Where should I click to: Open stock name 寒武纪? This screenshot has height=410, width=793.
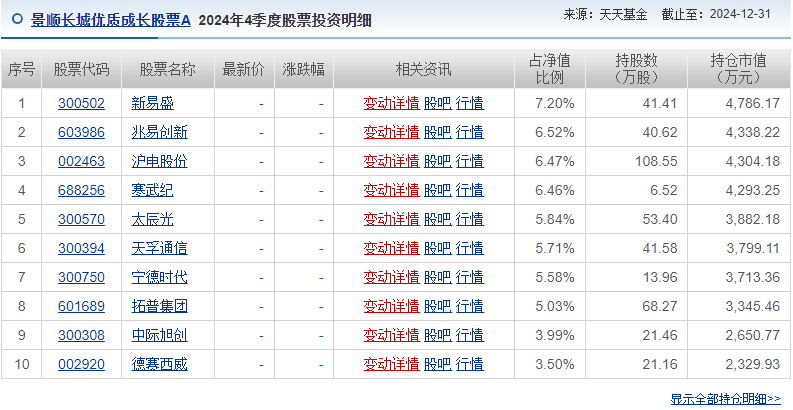pyautogui.click(x=153, y=190)
